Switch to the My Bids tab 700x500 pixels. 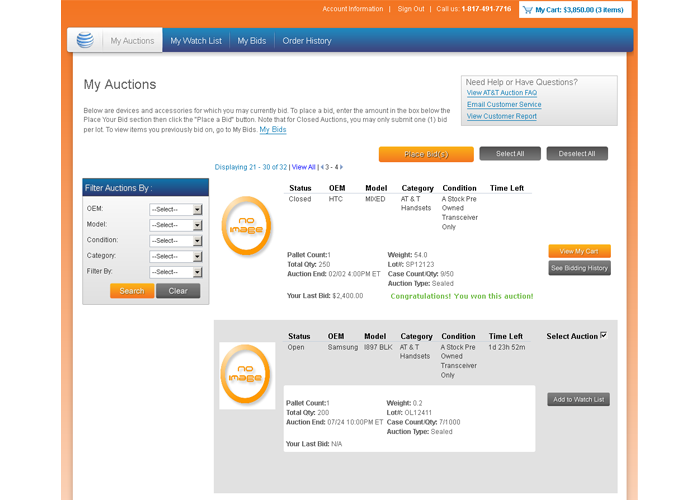point(252,41)
